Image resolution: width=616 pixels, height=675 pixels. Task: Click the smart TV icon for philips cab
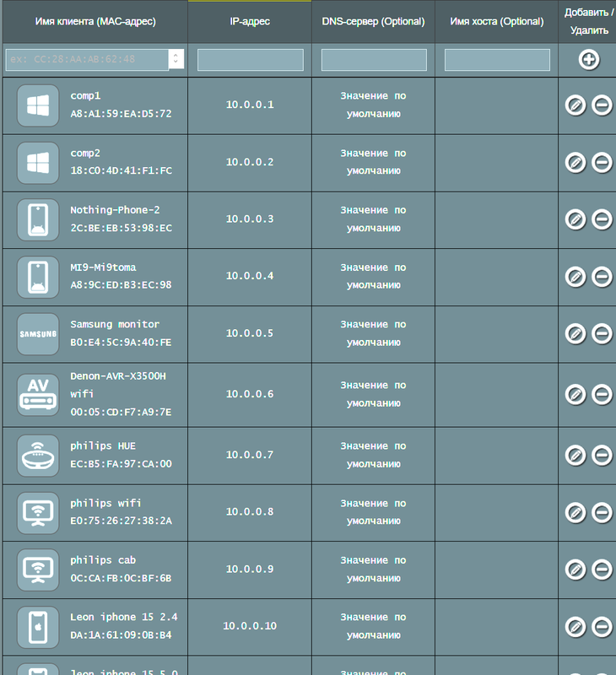pos(38,570)
